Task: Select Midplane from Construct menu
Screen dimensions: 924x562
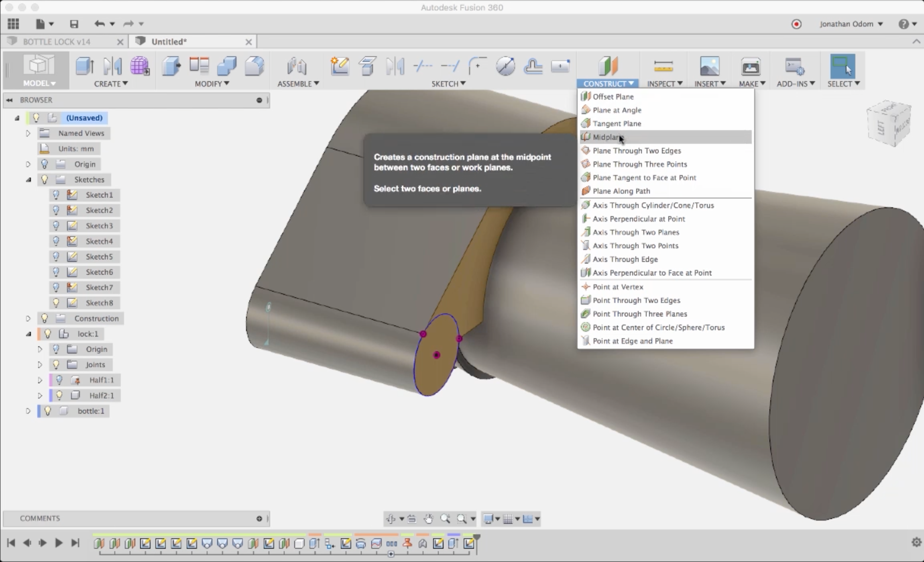Action: click(607, 137)
